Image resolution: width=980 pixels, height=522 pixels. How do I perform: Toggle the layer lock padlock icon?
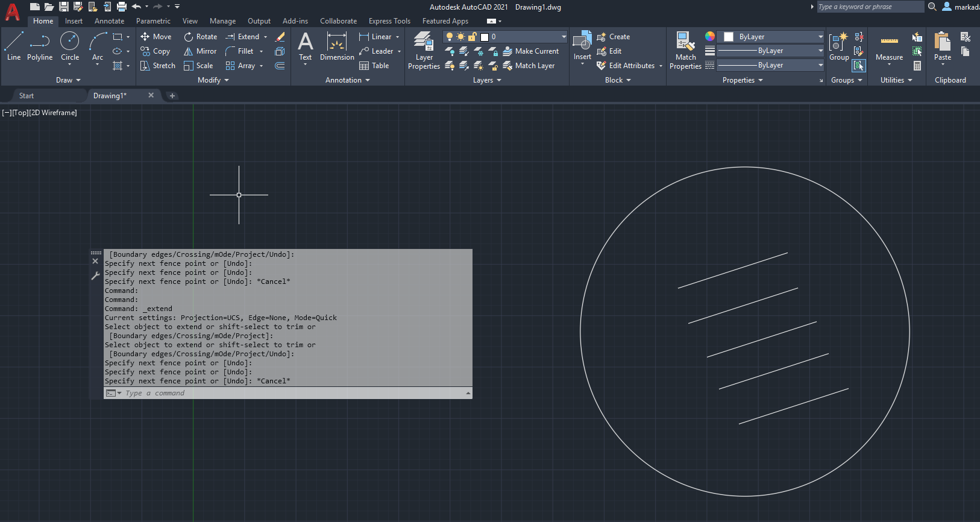473,37
